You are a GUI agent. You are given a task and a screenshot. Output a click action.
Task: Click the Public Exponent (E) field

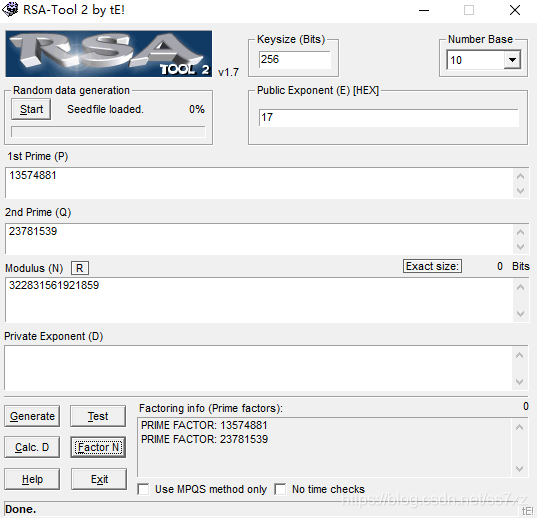pos(388,118)
